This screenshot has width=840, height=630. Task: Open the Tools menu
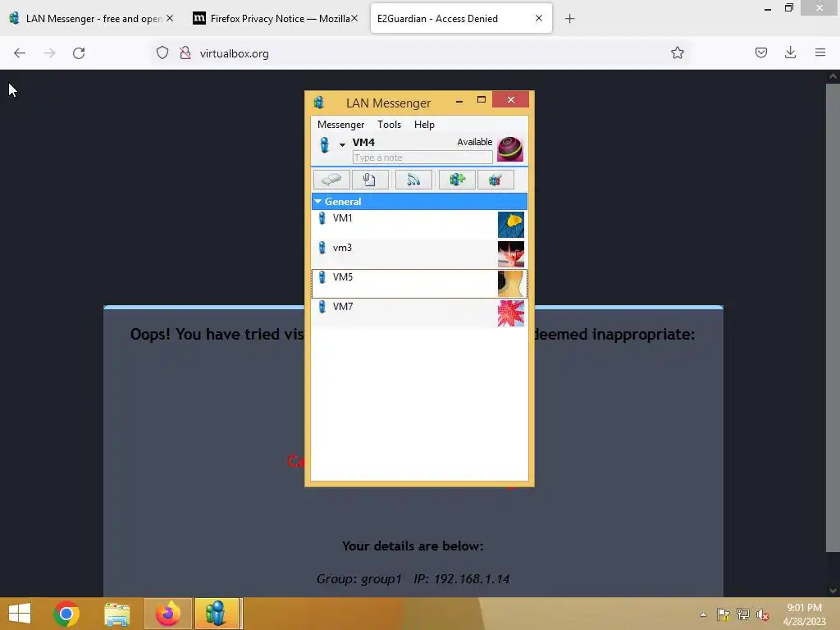point(389,125)
